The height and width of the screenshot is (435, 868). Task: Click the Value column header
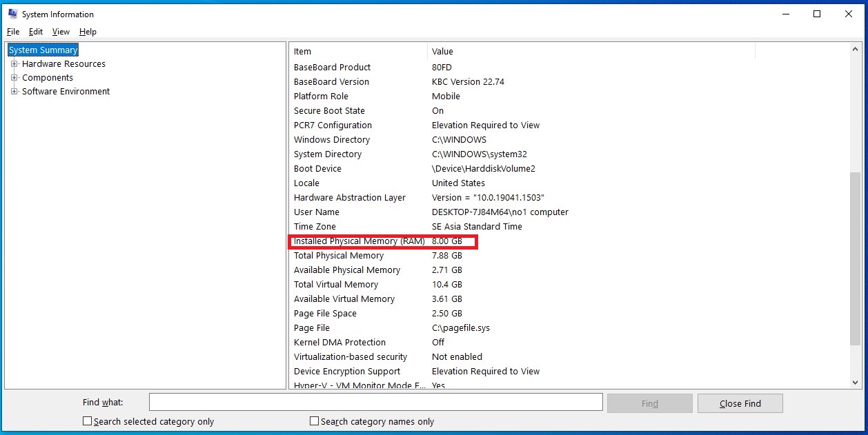(590, 52)
